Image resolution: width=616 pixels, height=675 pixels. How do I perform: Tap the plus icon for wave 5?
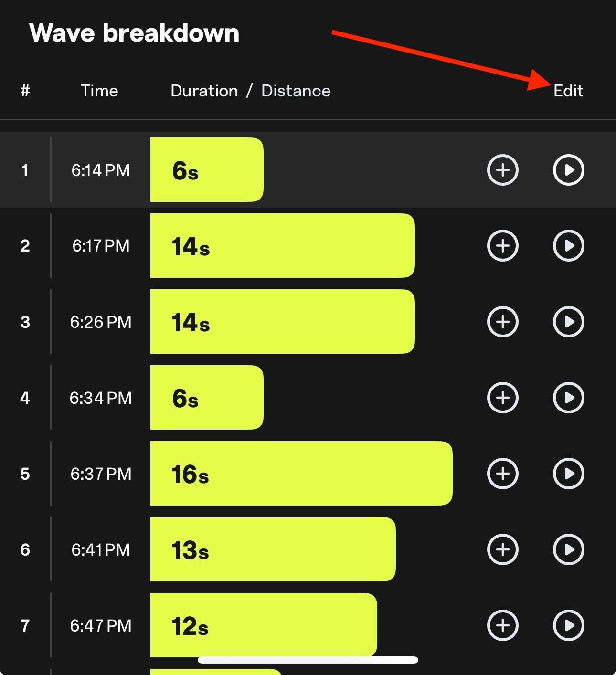click(x=502, y=474)
